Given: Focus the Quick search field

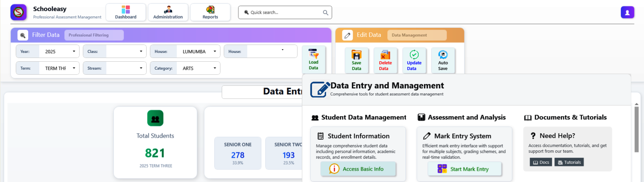Looking at the screenshot, I should 285,12.
